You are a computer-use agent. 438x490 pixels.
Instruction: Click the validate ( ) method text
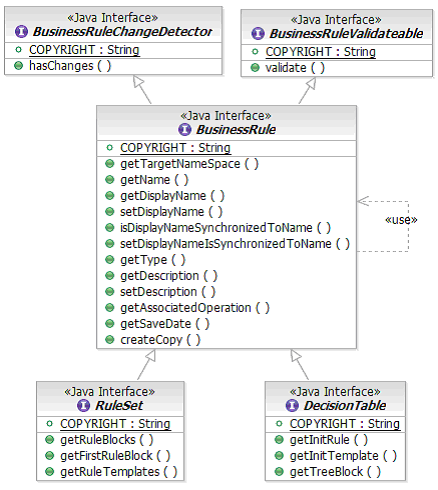(x=295, y=68)
